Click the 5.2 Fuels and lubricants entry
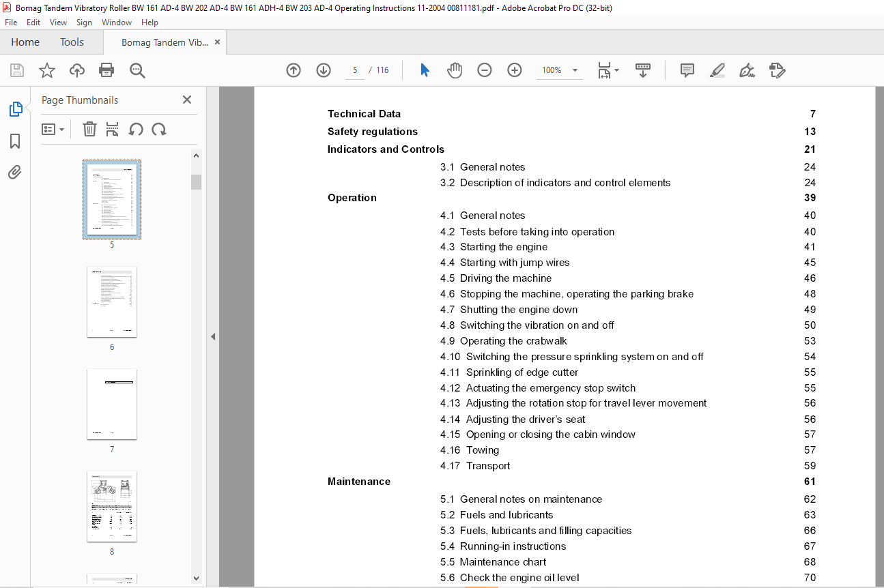This screenshot has width=884, height=588. 496,515
